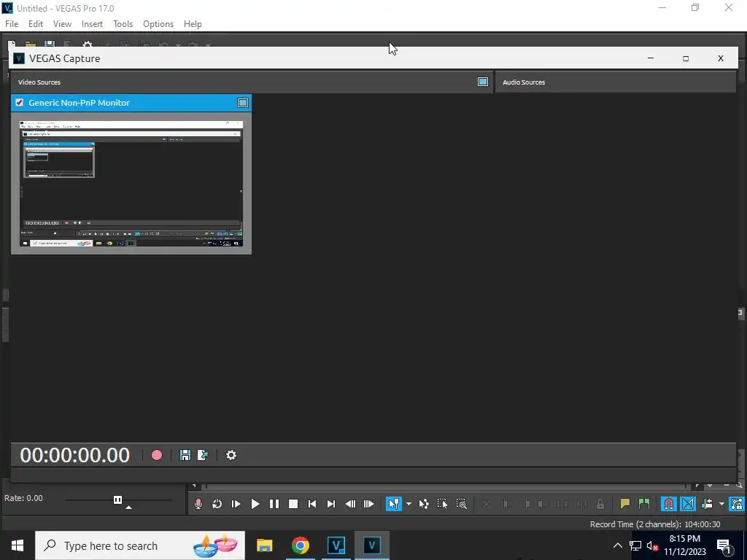Step to next frame
This screenshot has width=747, height=560.
point(368,504)
